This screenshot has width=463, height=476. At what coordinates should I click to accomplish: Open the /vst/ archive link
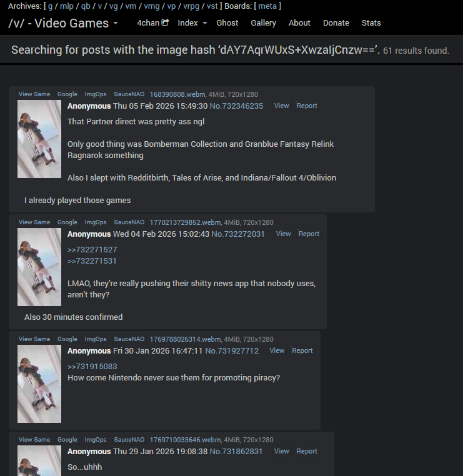(x=212, y=6)
